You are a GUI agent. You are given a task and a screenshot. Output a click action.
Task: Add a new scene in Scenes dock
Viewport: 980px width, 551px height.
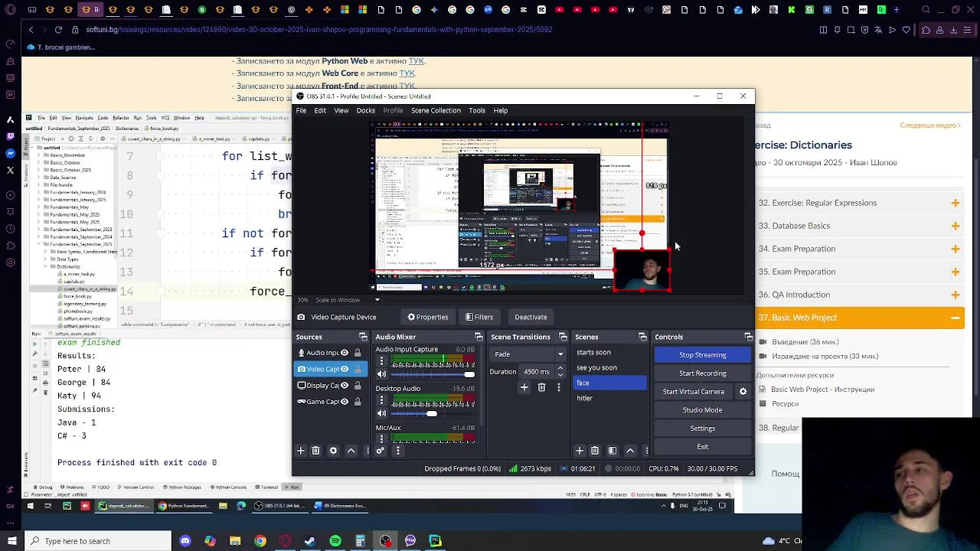pos(580,451)
